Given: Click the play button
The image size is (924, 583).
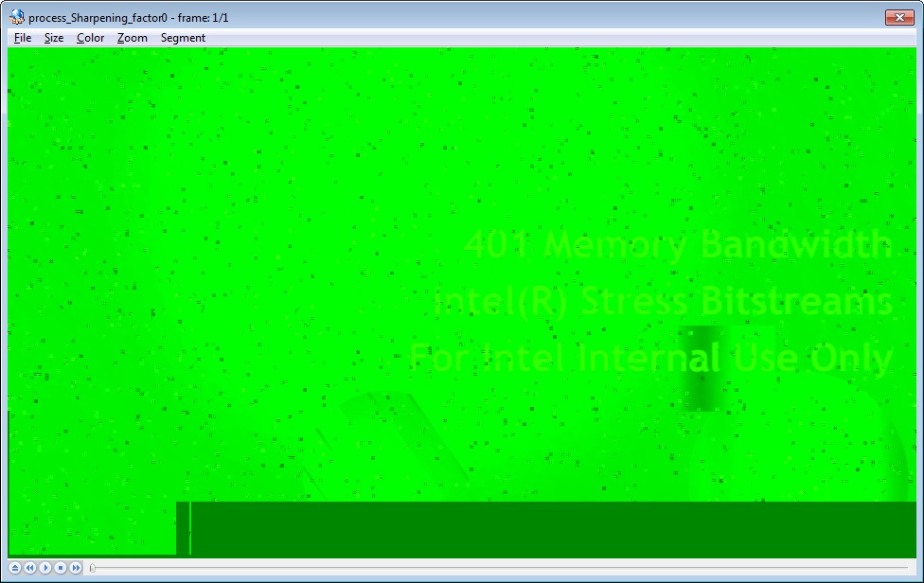Looking at the screenshot, I should click(45, 568).
